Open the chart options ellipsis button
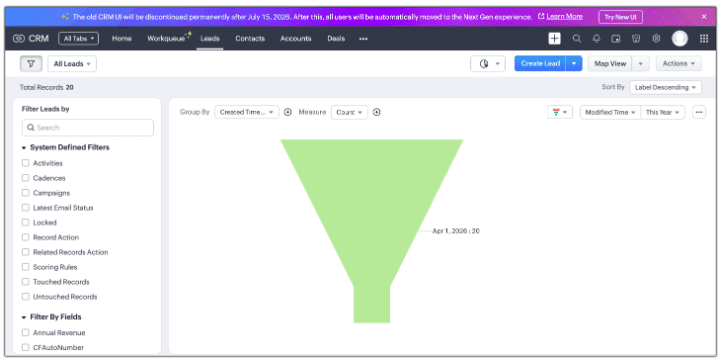The width and height of the screenshot is (722, 363). point(699,112)
